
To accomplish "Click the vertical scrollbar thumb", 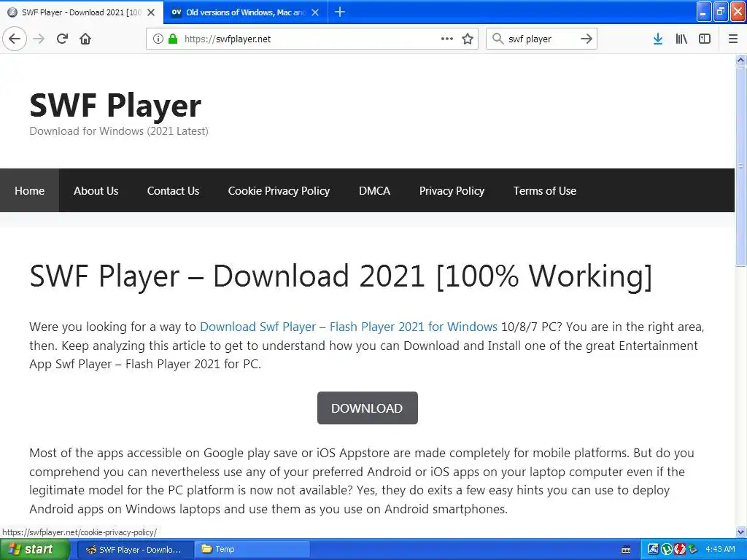I will tap(740, 167).
